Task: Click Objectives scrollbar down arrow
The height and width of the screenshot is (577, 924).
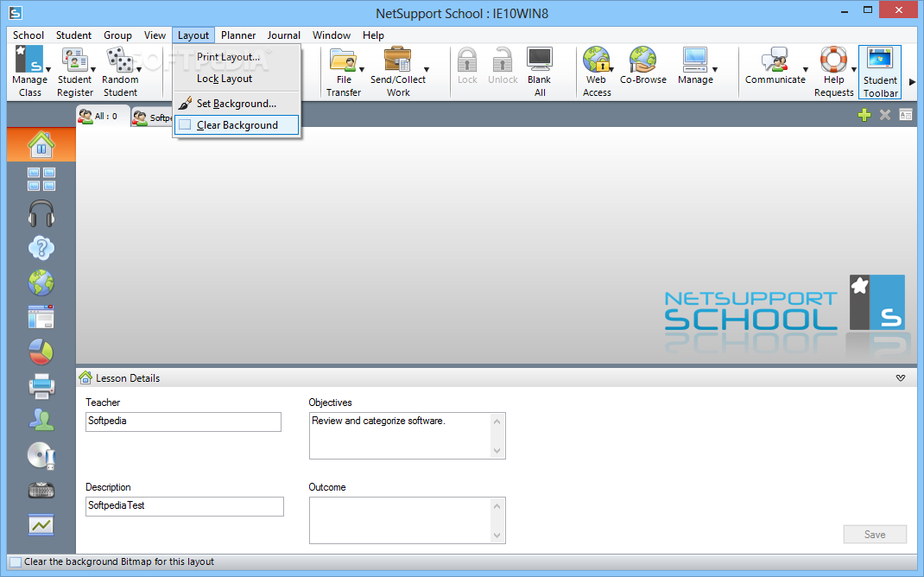Action: 497,451
